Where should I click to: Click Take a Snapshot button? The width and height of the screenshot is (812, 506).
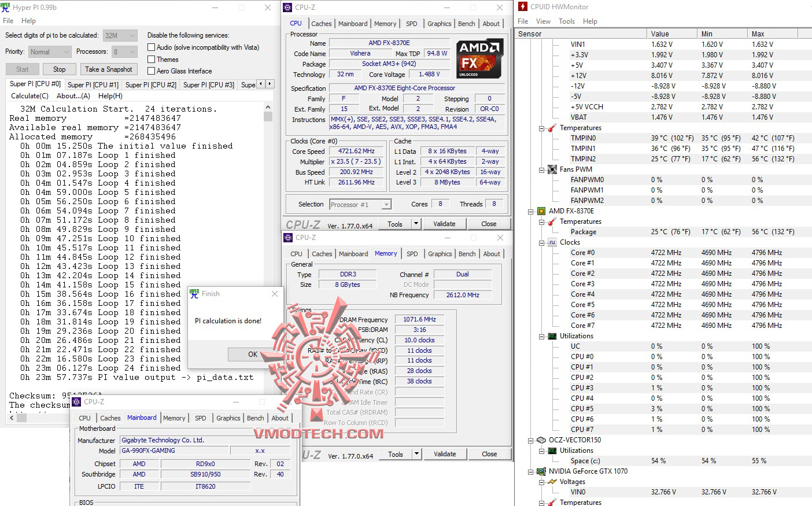(x=109, y=69)
